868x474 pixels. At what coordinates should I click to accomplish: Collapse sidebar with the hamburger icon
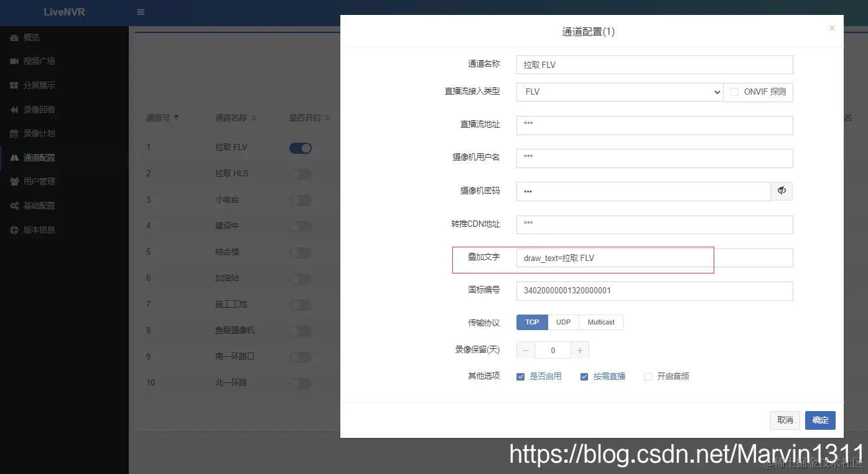click(x=140, y=12)
